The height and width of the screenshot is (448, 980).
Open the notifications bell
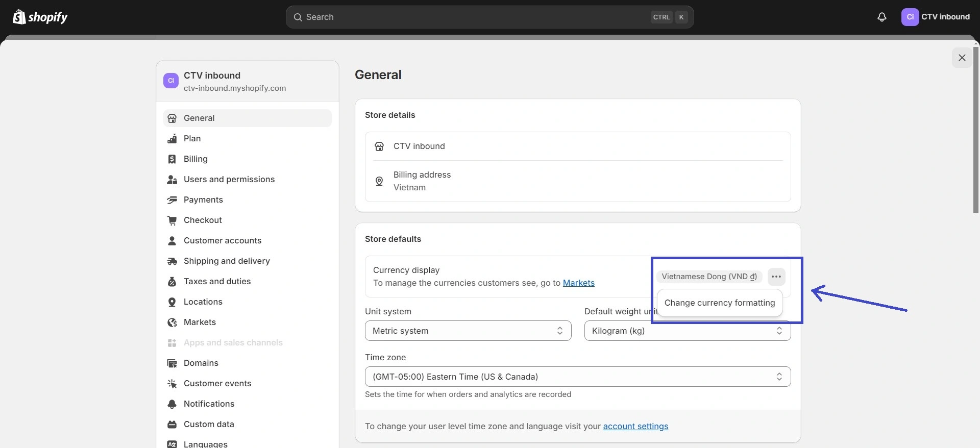tap(881, 17)
